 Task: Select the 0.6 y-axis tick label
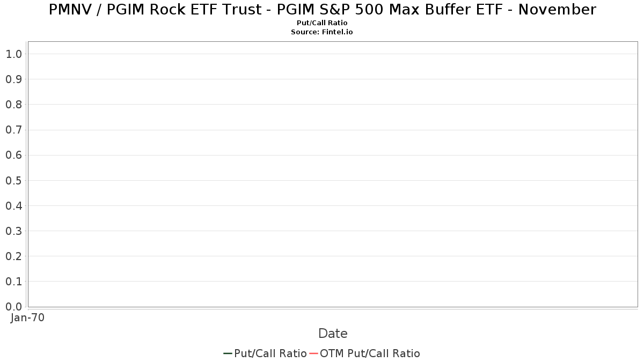pyautogui.click(x=14, y=156)
